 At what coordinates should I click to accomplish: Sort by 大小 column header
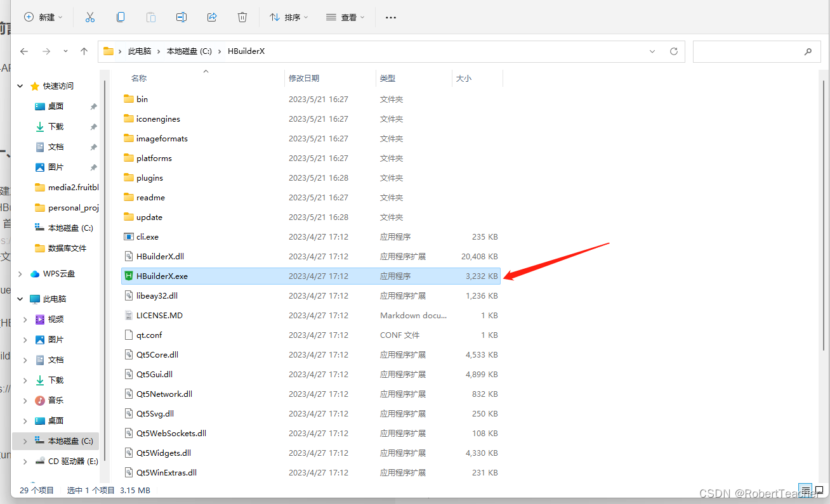click(464, 78)
